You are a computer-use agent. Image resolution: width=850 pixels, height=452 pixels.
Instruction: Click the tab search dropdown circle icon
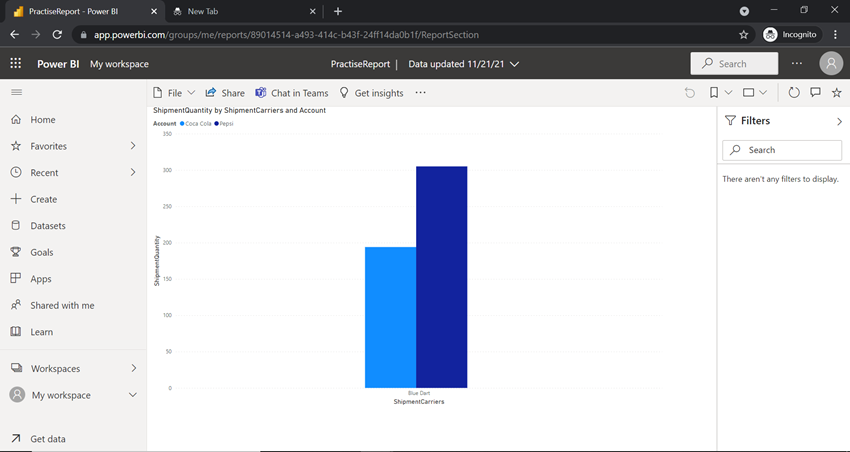[745, 11]
